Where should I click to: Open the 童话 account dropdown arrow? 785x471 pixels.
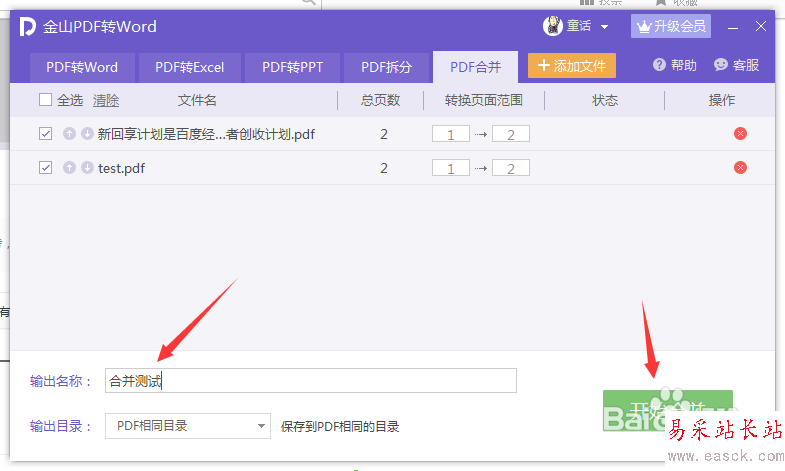tap(604, 27)
